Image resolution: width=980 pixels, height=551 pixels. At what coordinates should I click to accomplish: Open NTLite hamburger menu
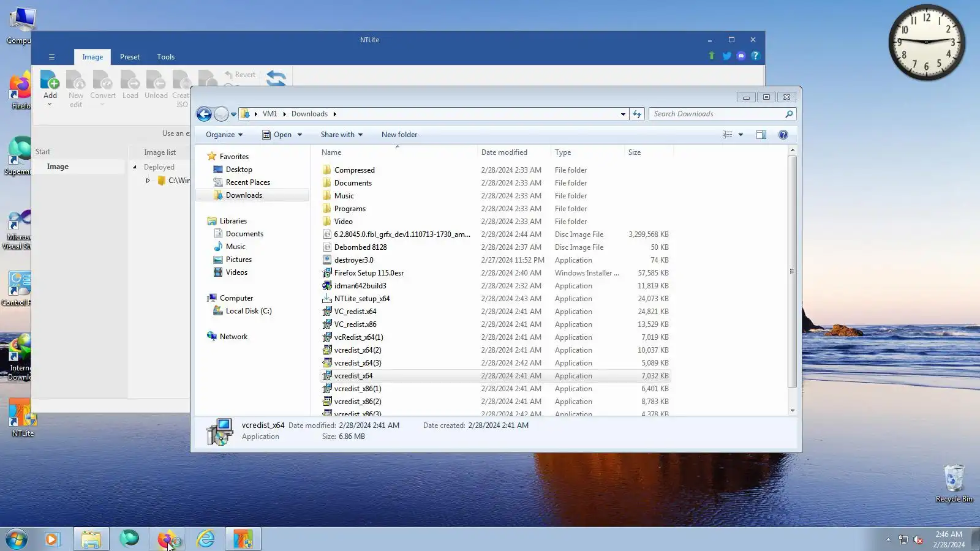point(51,57)
